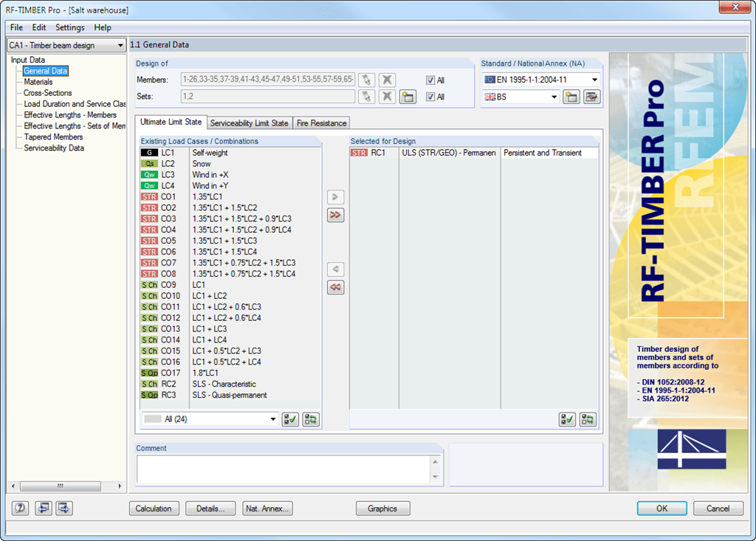The width and height of the screenshot is (756, 541).
Task: Go to previous input window icon
Action: tap(44, 508)
